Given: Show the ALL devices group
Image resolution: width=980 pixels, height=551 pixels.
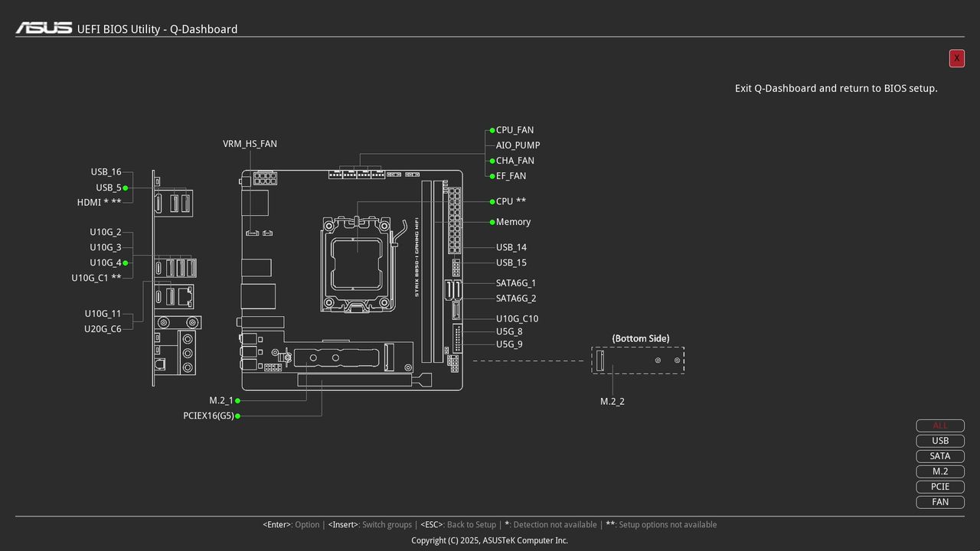Looking at the screenshot, I should [940, 425].
